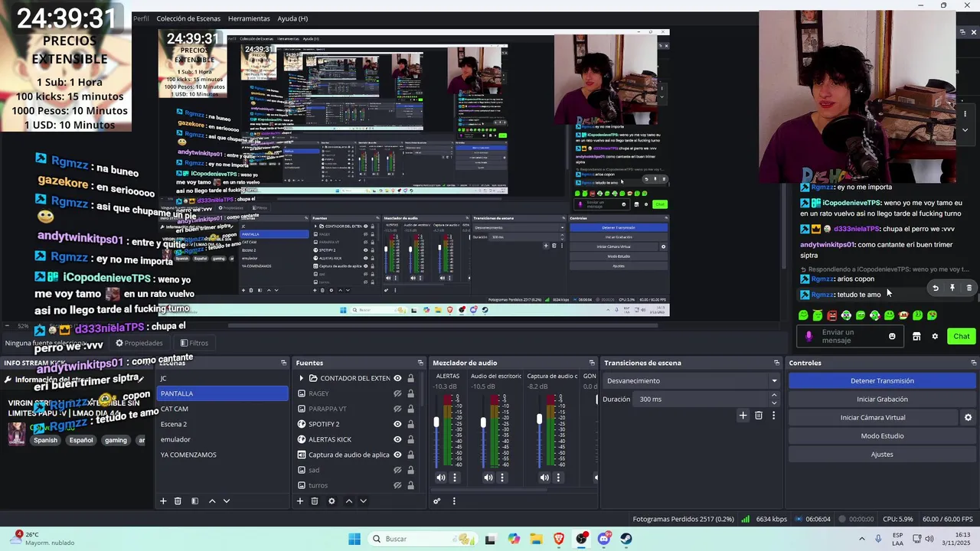Add a new source in Fuentes panel
The height and width of the screenshot is (551, 980).
299,501
